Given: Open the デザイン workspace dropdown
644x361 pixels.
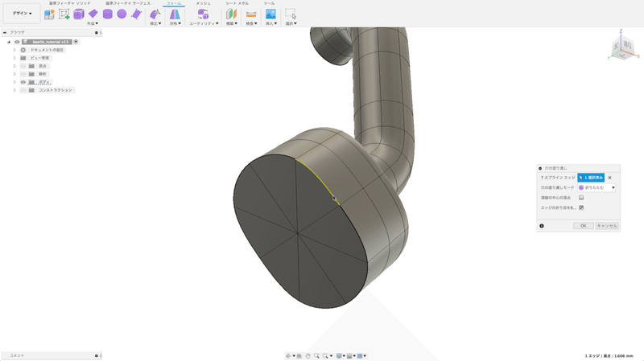Looking at the screenshot, I should tap(22, 13).
